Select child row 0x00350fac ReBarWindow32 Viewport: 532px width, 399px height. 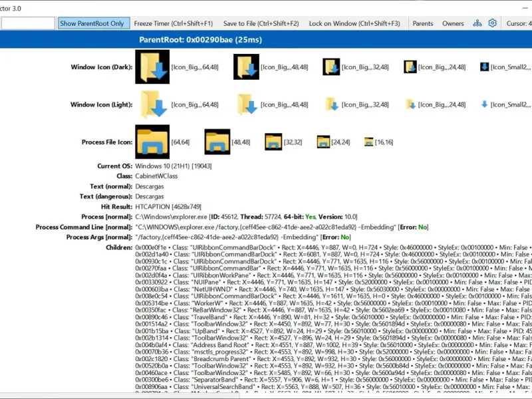point(334,310)
